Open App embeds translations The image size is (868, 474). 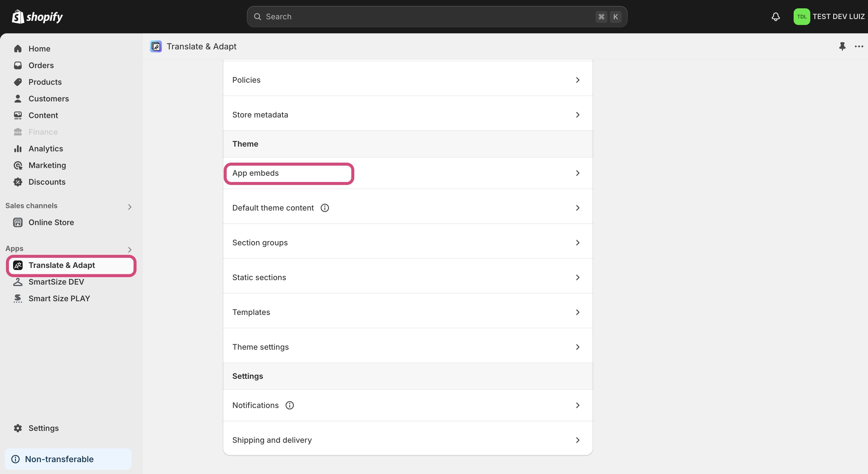(408, 173)
